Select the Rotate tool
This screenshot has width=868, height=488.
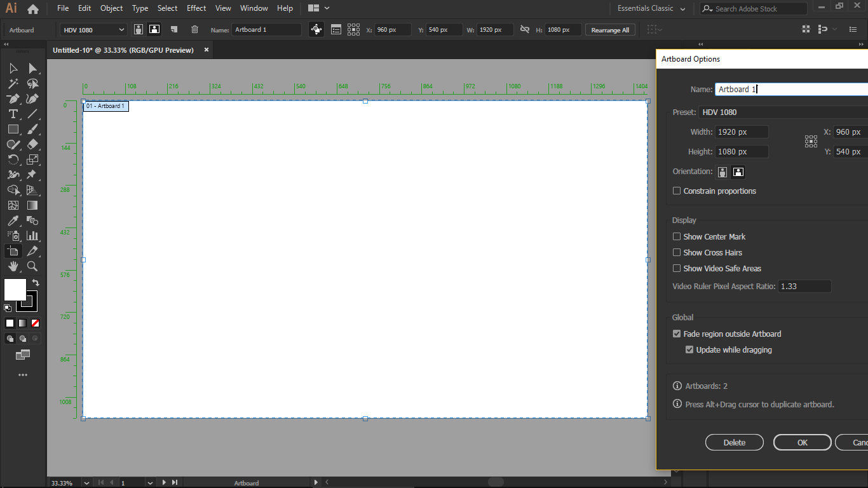pos(13,159)
